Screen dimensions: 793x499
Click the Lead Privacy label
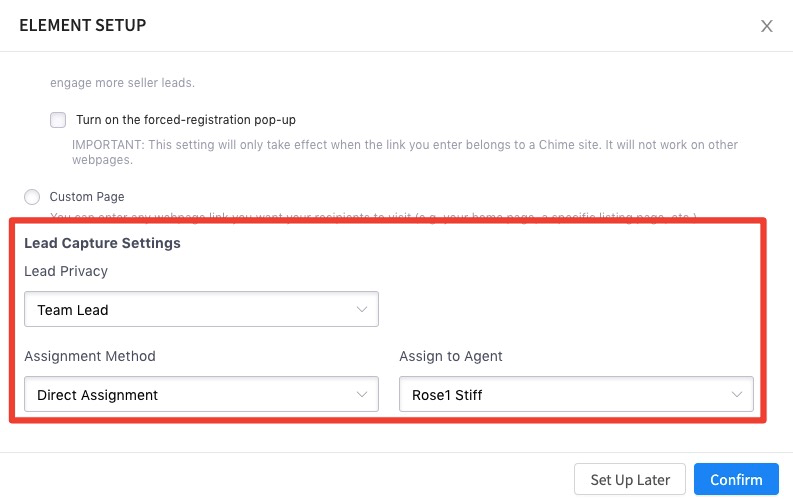(66, 271)
